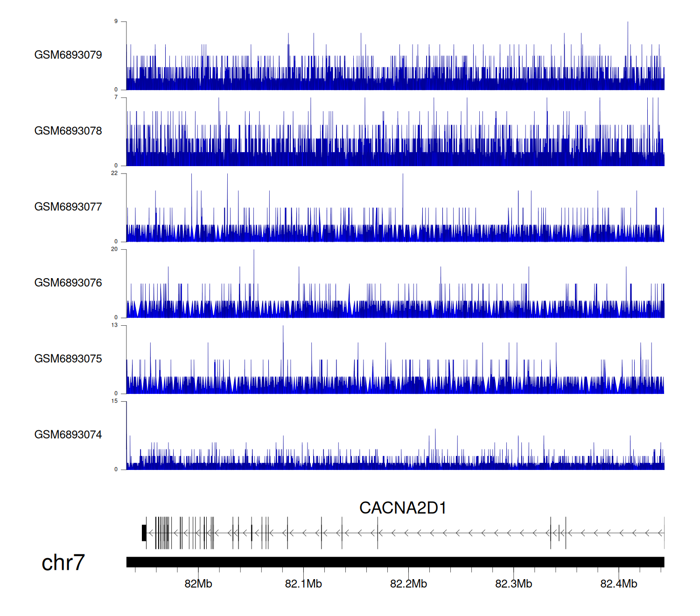This screenshot has height=616, width=700.
Task: Click the GSM6893075 track label
Action: (68, 359)
